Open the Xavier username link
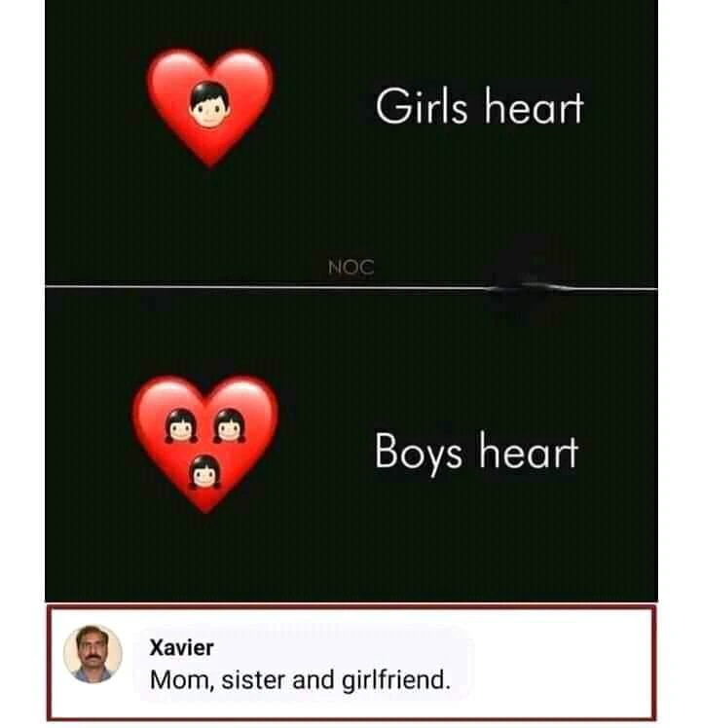The width and height of the screenshot is (701, 728). point(181,647)
